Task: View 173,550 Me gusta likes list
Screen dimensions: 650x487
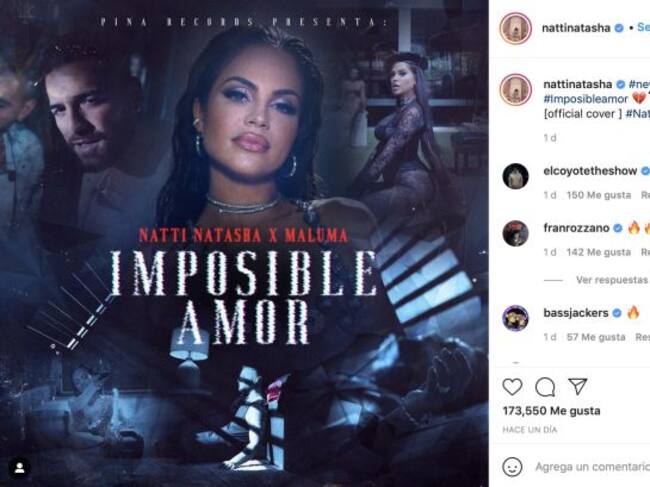Action: (551, 411)
